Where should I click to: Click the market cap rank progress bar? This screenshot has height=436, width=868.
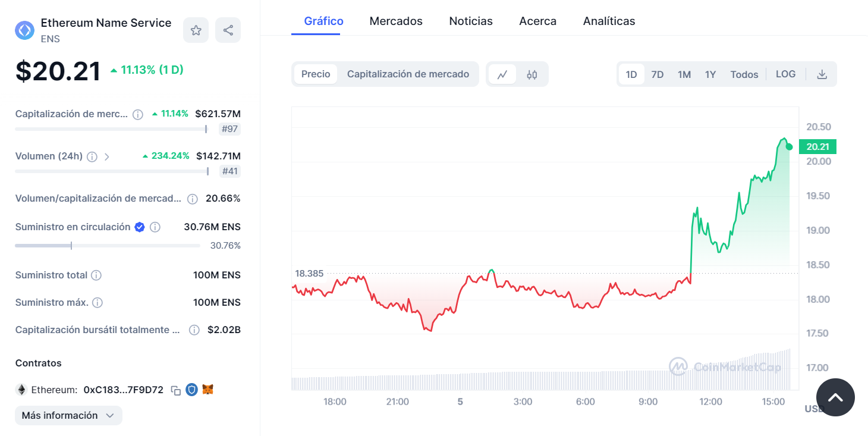point(111,129)
